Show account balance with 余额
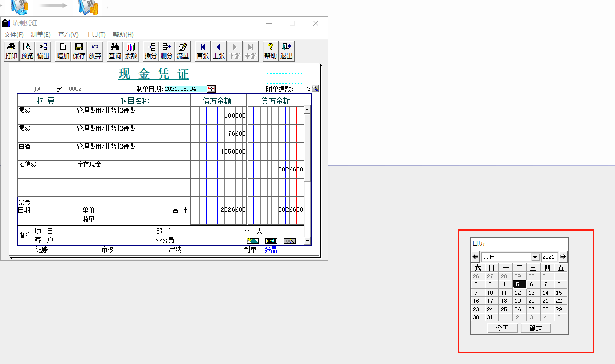 [x=131, y=51]
